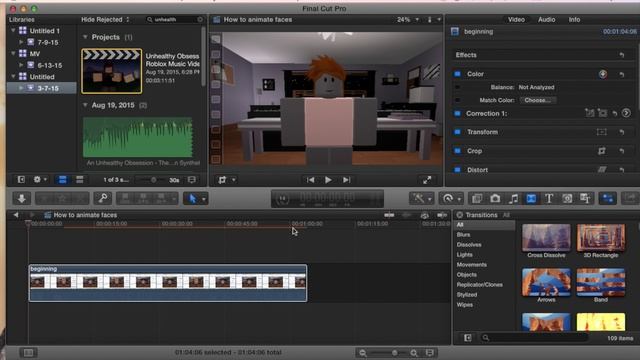This screenshot has height=360, width=640.
Task: Toggle the Match Color checkbox
Action: [457, 100]
